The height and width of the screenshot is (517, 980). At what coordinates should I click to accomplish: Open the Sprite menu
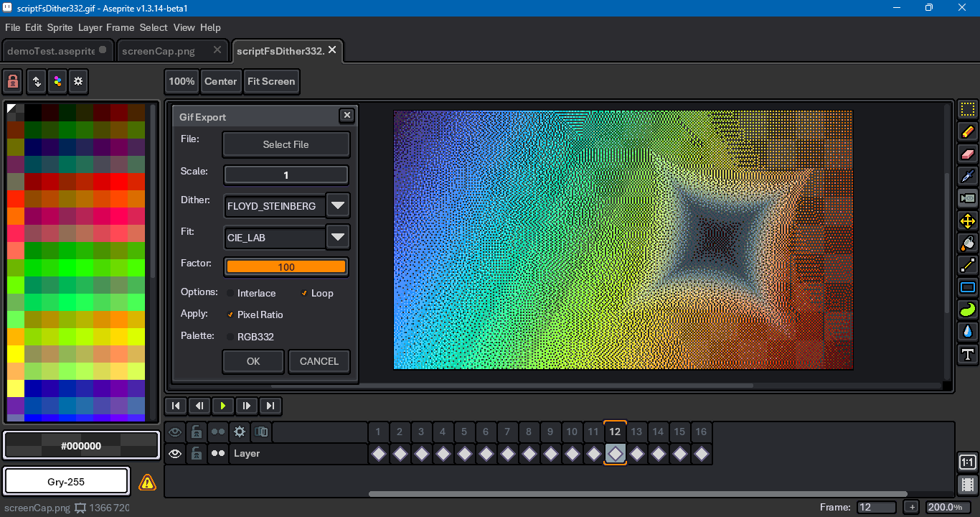60,27
